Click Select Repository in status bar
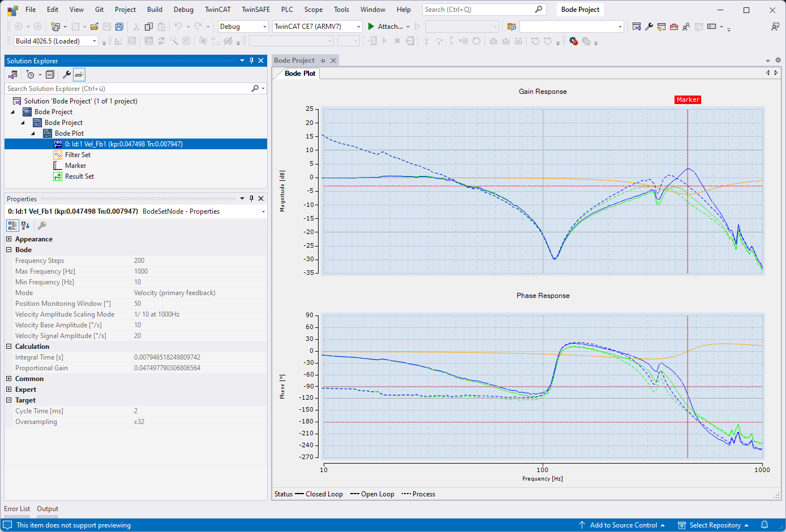This screenshot has height=532, width=786. 714,525
